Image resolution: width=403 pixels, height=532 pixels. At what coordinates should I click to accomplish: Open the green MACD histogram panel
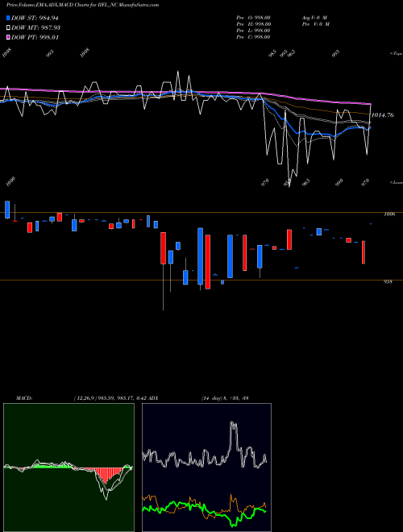(69, 468)
